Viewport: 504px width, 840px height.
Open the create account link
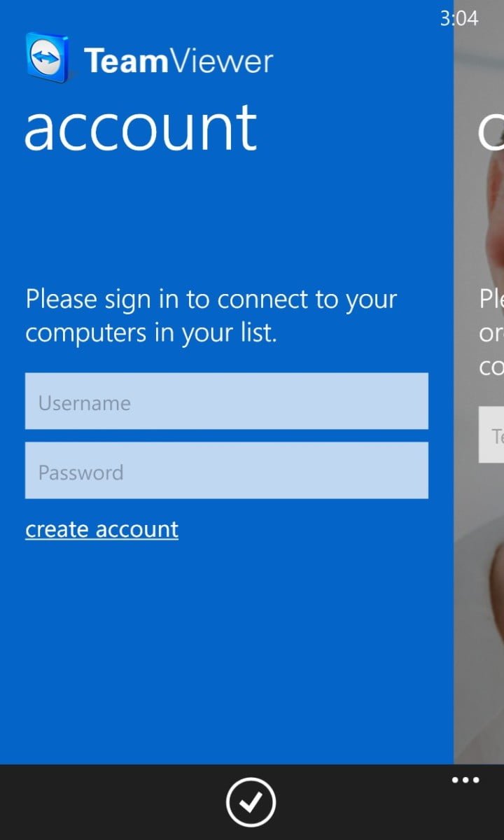click(x=102, y=529)
